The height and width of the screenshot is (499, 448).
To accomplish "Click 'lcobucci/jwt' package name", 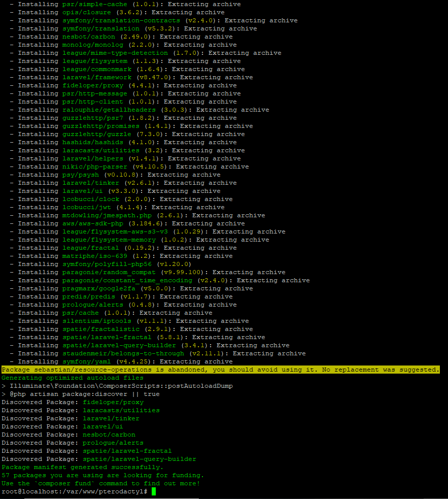I will (87, 207).
